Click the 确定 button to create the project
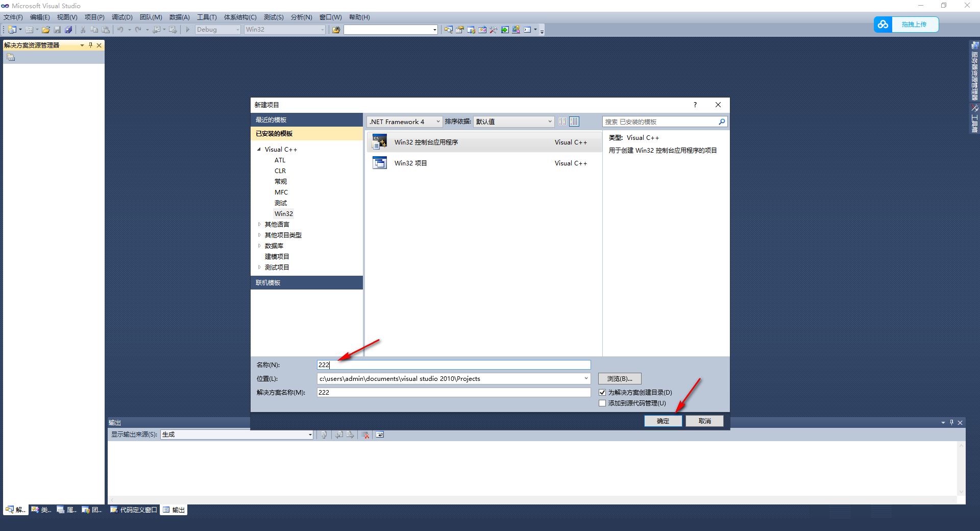 coord(663,421)
